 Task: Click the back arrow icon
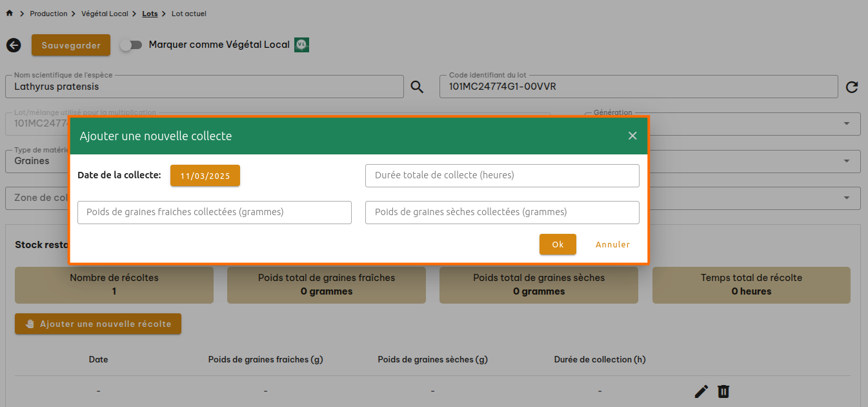pos(14,45)
